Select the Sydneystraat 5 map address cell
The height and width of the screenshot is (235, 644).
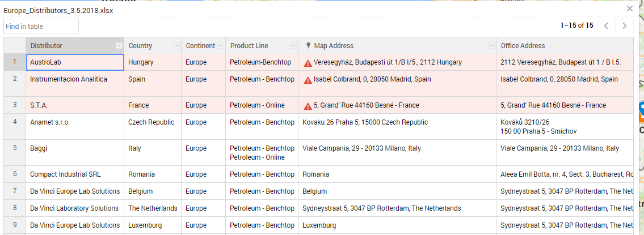(397, 208)
